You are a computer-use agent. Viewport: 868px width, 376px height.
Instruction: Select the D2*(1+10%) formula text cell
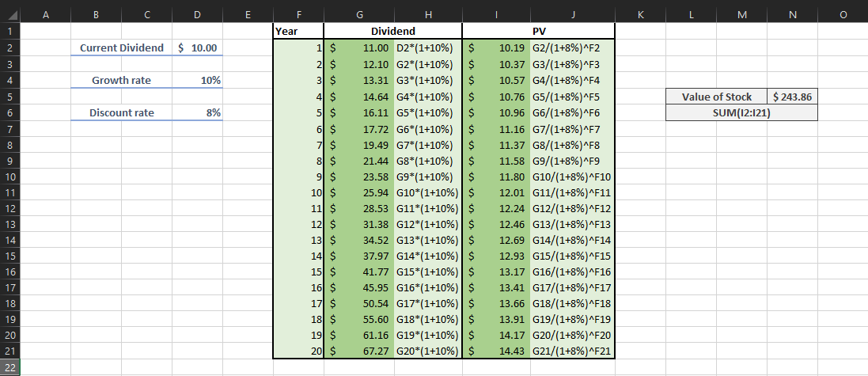426,47
